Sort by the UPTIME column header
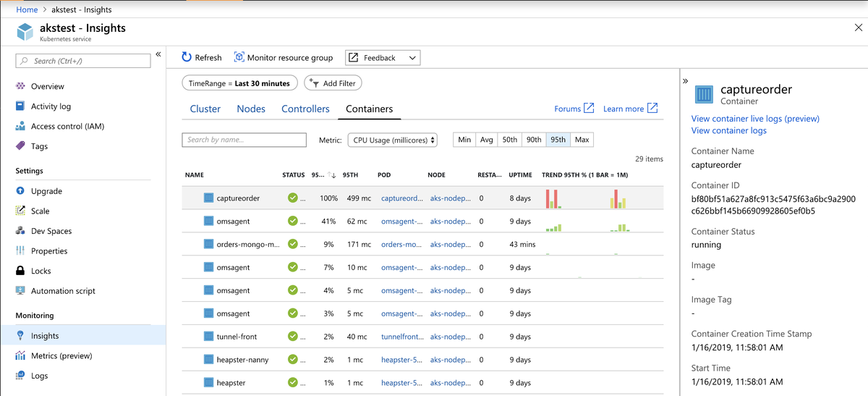This screenshot has height=396, width=868. [x=520, y=175]
